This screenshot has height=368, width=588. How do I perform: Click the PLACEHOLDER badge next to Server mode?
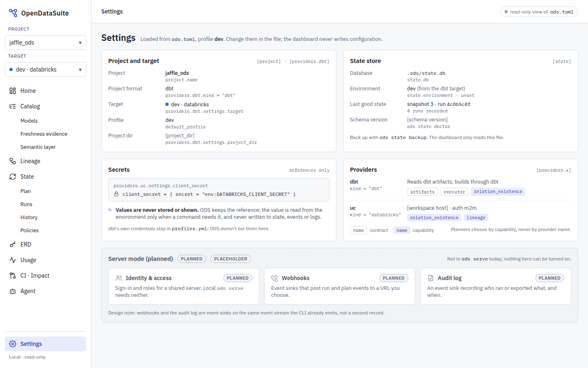point(231,259)
